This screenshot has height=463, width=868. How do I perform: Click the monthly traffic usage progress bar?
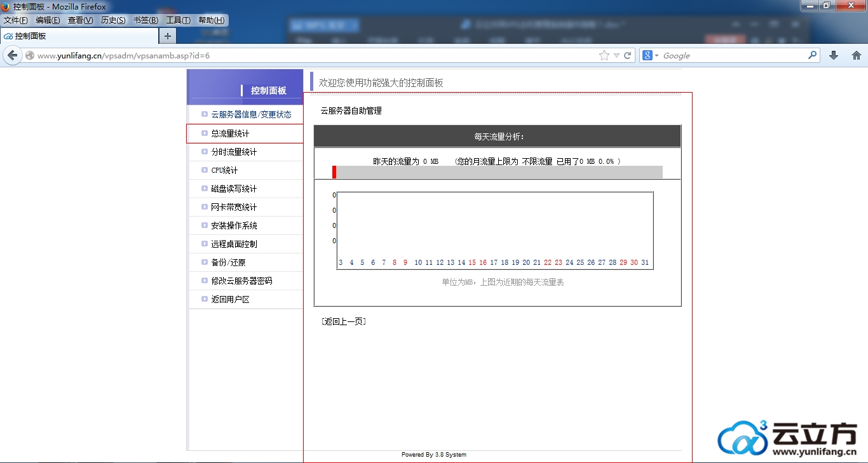pyautogui.click(x=497, y=172)
